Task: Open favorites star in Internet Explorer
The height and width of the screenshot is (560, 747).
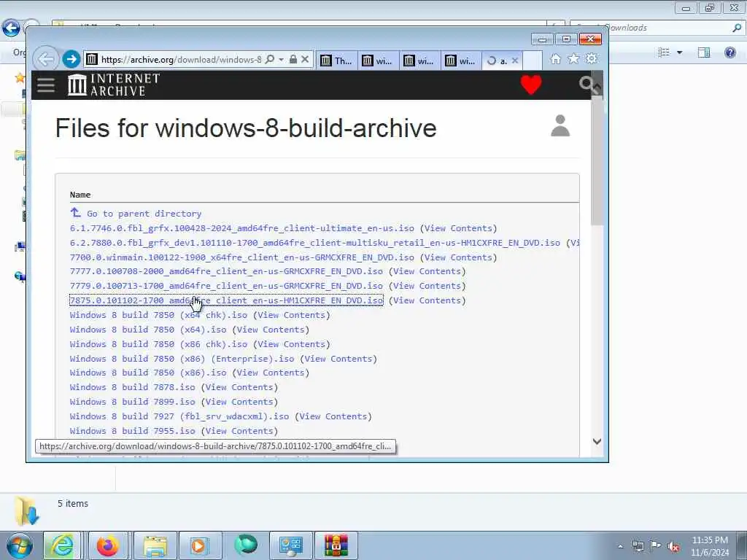Action: 573,58
